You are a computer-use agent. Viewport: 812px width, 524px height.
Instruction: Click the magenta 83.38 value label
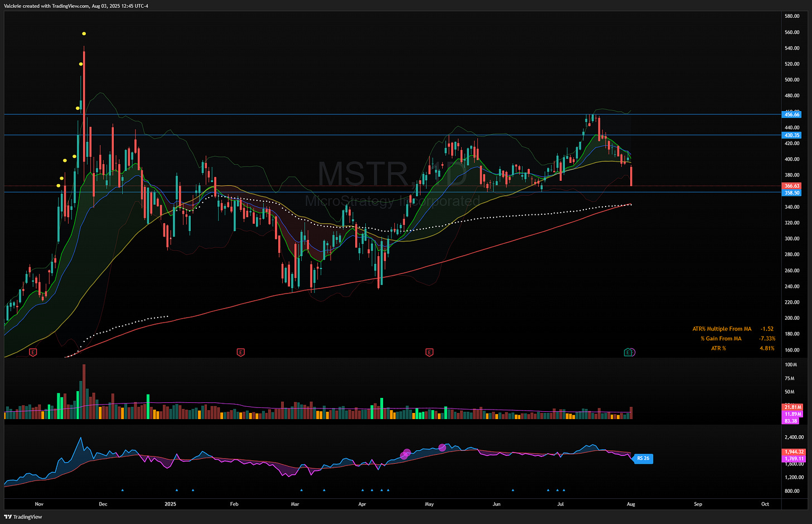point(791,421)
